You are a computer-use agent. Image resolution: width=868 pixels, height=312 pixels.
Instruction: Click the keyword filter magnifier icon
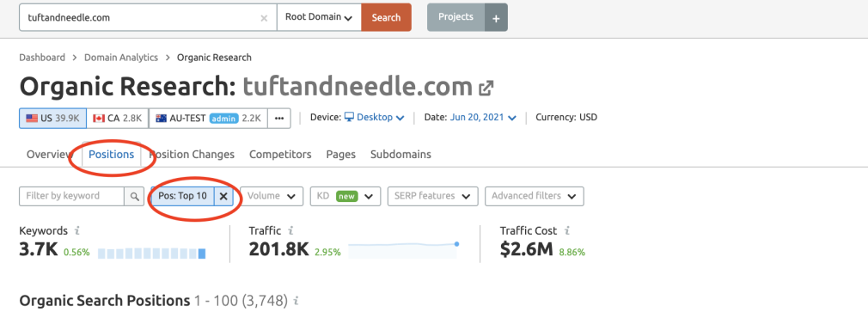pyautogui.click(x=135, y=196)
